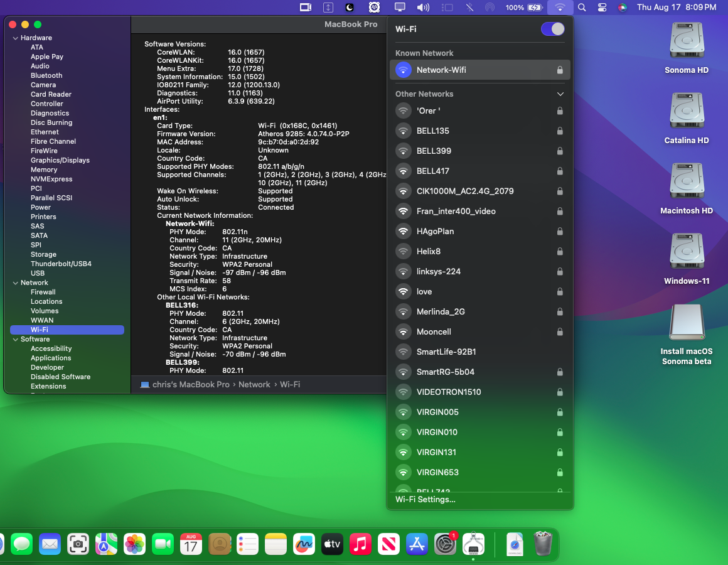Image resolution: width=728 pixels, height=565 pixels.
Task: Open Wi-Fi menu bar icon
Action: pos(560,7)
